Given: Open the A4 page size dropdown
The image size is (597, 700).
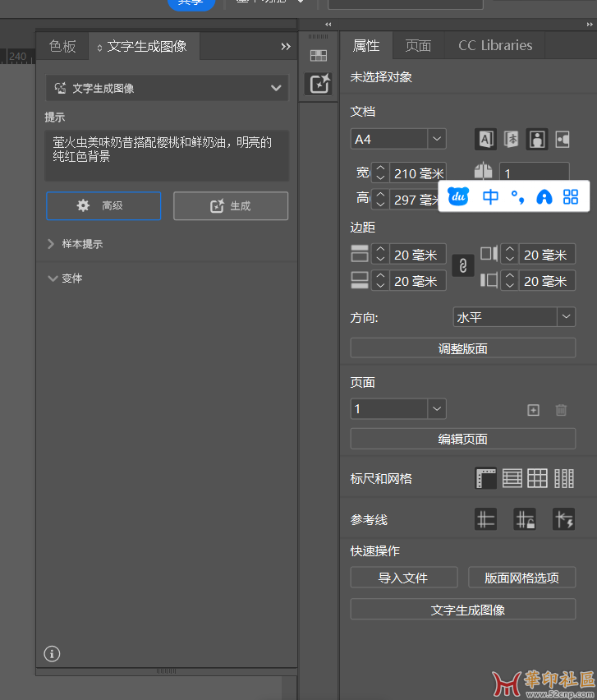Looking at the screenshot, I should tap(437, 139).
